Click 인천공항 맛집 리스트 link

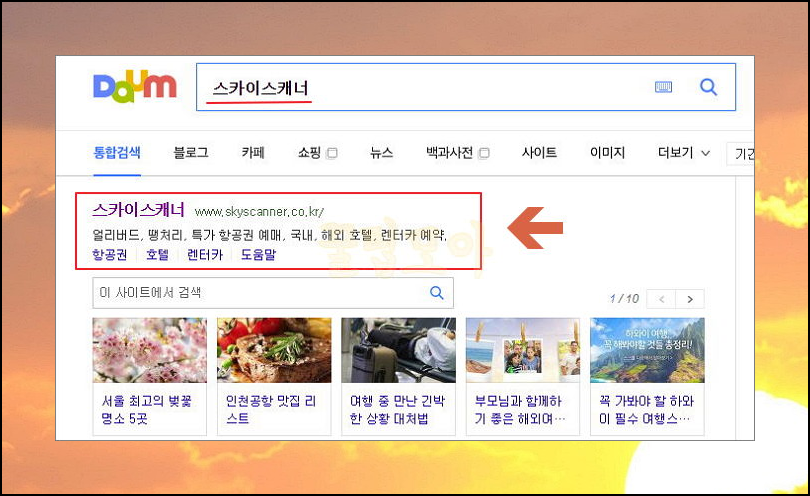pos(271,409)
